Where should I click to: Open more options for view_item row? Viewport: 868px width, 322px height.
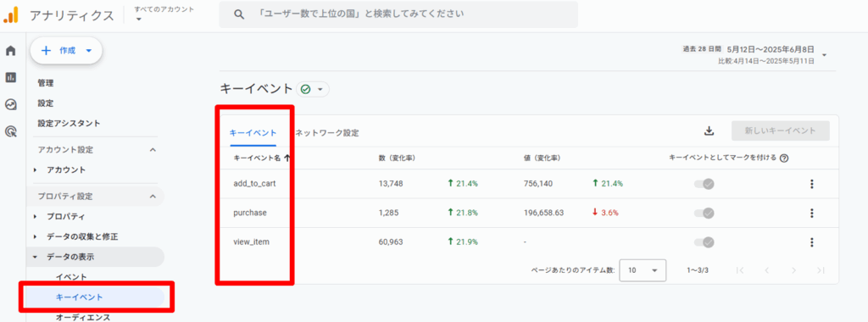(x=811, y=241)
